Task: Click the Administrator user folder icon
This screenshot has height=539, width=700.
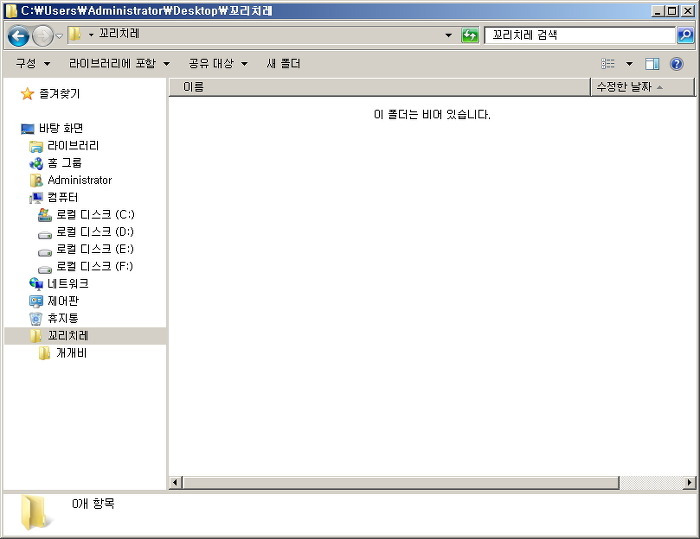Action: coord(36,180)
